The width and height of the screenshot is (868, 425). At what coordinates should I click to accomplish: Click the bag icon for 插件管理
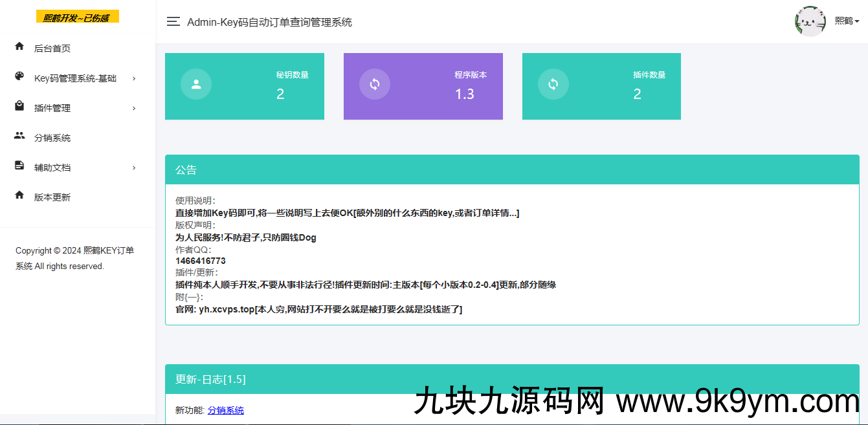click(19, 106)
